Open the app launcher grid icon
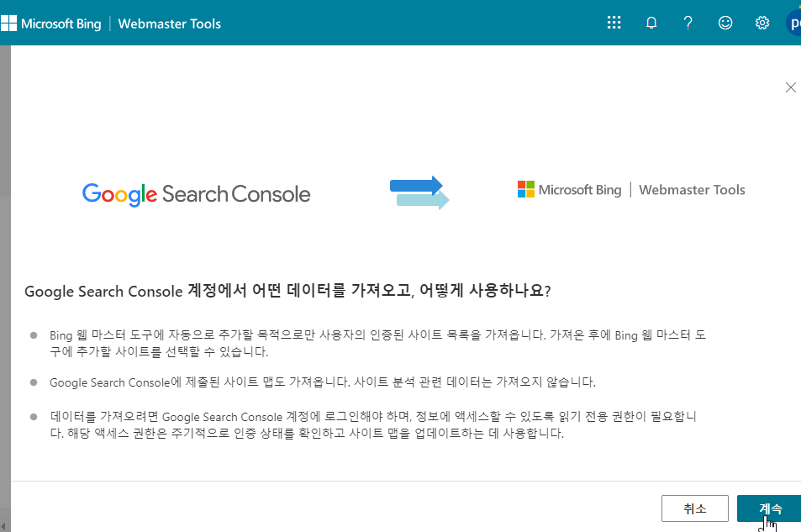 (614, 23)
